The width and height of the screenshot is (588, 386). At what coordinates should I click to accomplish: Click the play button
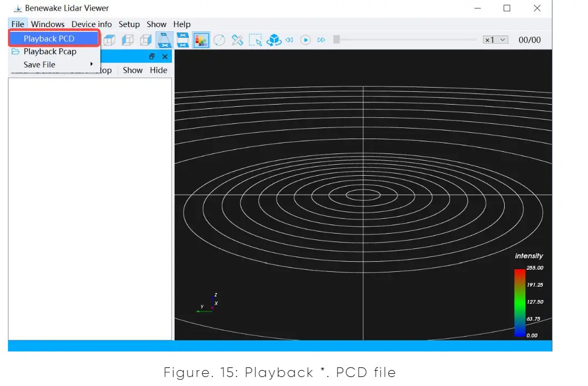[x=305, y=40]
